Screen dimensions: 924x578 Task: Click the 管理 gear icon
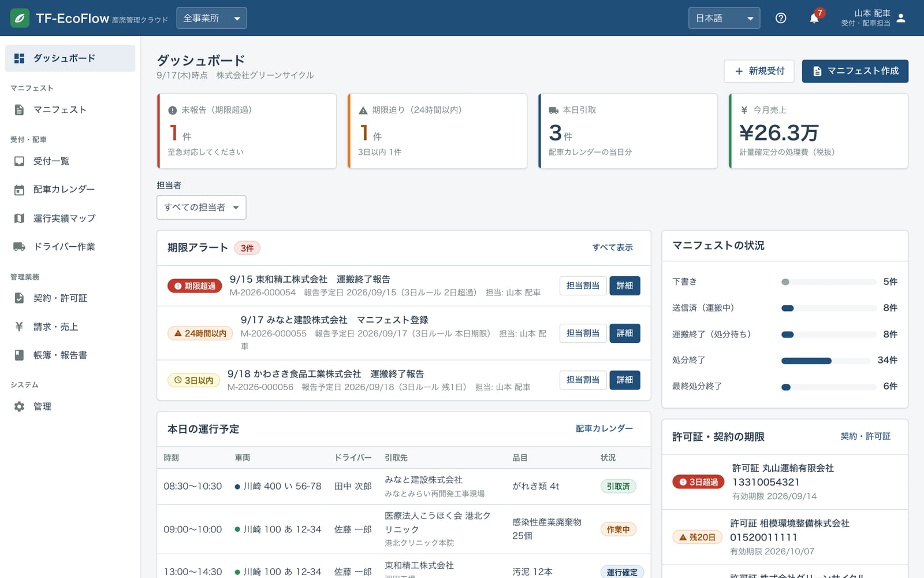(19, 406)
